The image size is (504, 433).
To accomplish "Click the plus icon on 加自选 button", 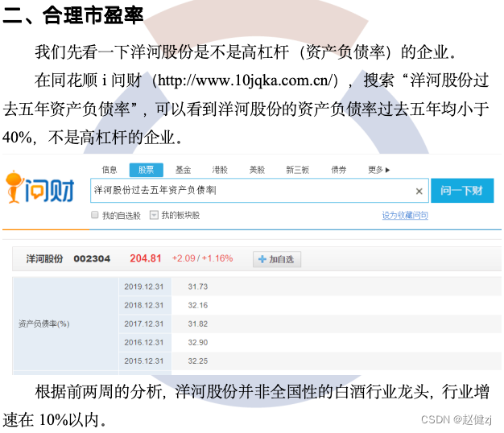I will [x=262, y=259].
